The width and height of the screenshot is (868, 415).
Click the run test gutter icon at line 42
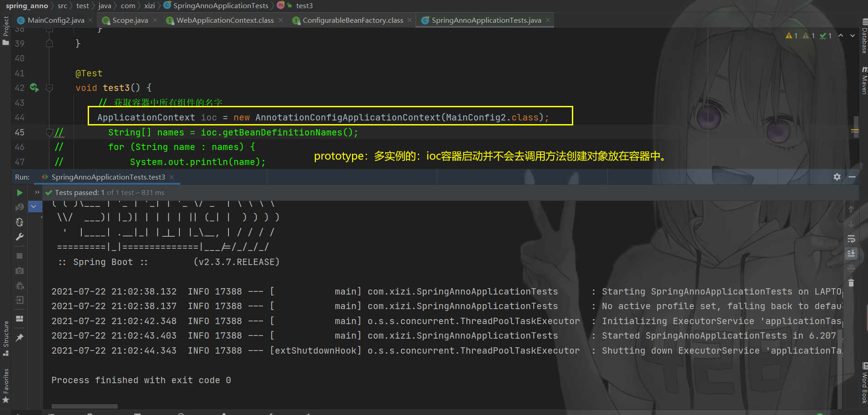point(34,87)
